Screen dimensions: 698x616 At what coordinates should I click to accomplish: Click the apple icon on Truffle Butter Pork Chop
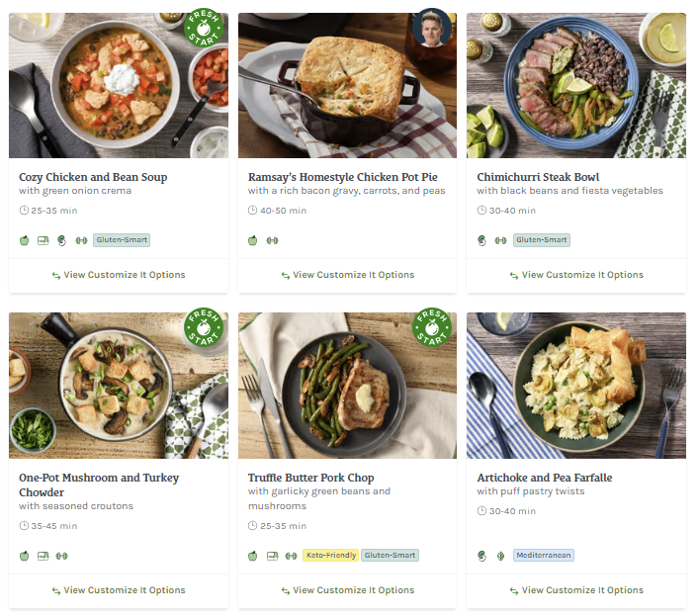pos(253,556)
